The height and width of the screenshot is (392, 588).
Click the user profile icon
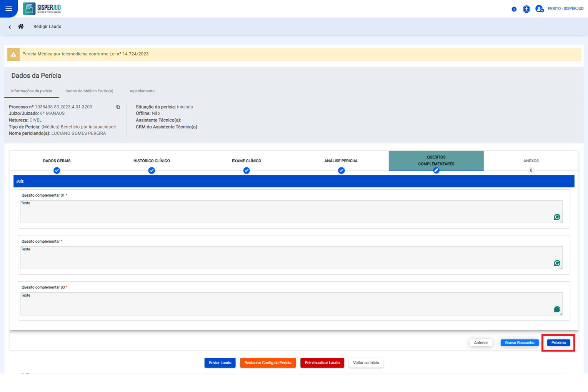pyautogui.click(x=539, y=9)
